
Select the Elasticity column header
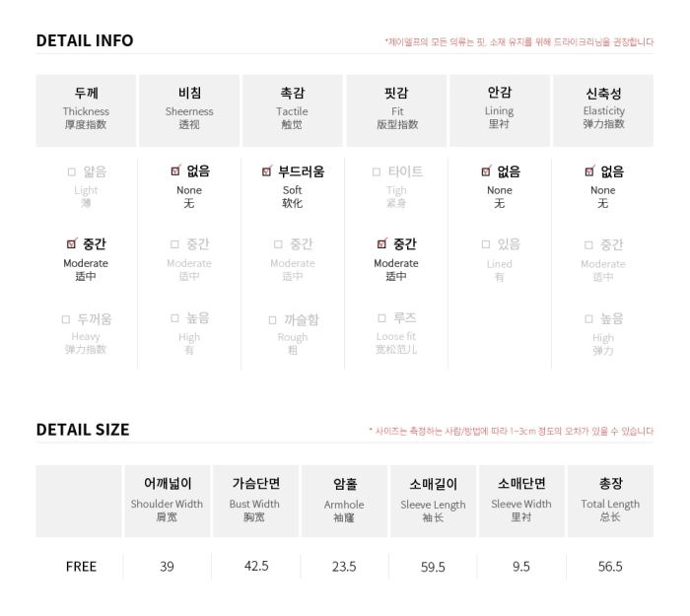click(x=603, y=110)
